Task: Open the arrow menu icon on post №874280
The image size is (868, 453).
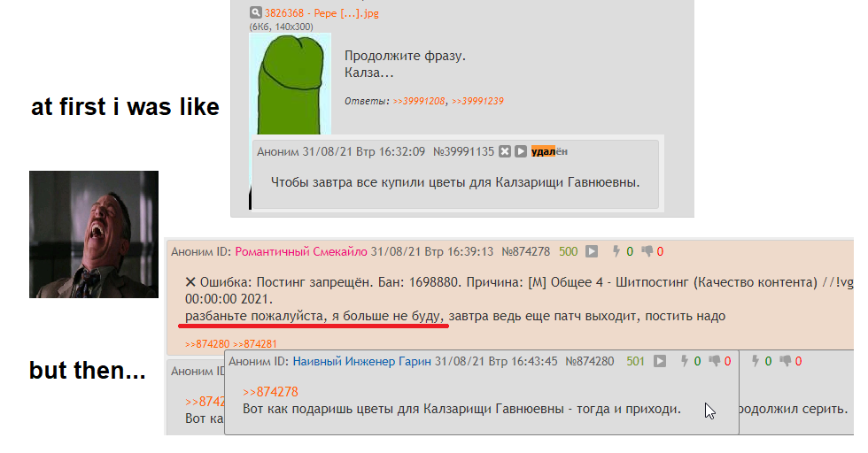Action: pyautogui.click(x=659, y=361)
